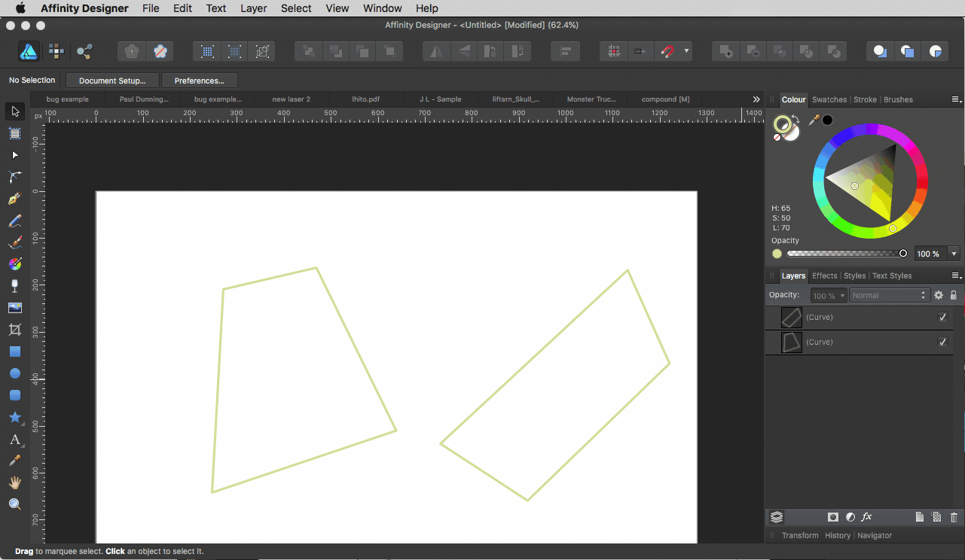Select the Text tool
The height and width of the screenshot is (560, 965).
point(14,440)
